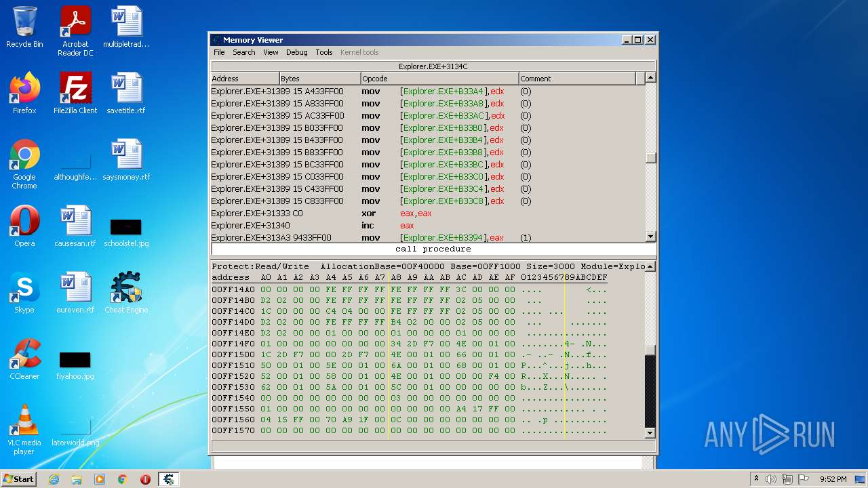868x488 pixels.
Task: Launch CCleaner from the desktop
Action: point(24,359)
